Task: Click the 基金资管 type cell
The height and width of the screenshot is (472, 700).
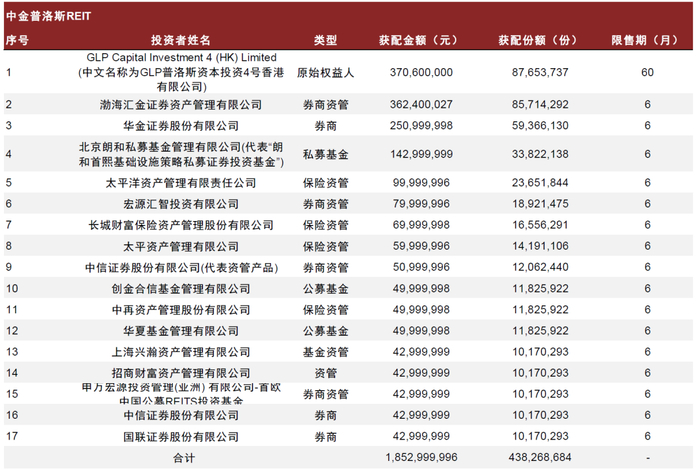Action: [325, 352]
